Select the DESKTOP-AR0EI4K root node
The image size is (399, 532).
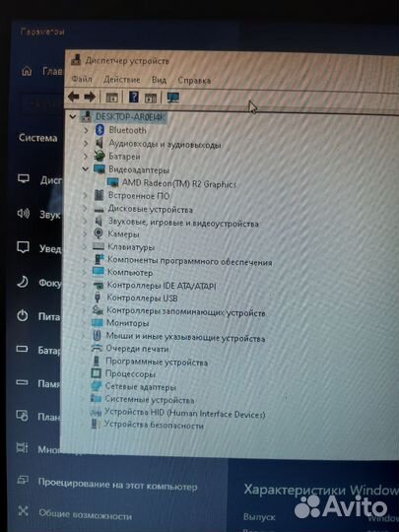[130, 117]
